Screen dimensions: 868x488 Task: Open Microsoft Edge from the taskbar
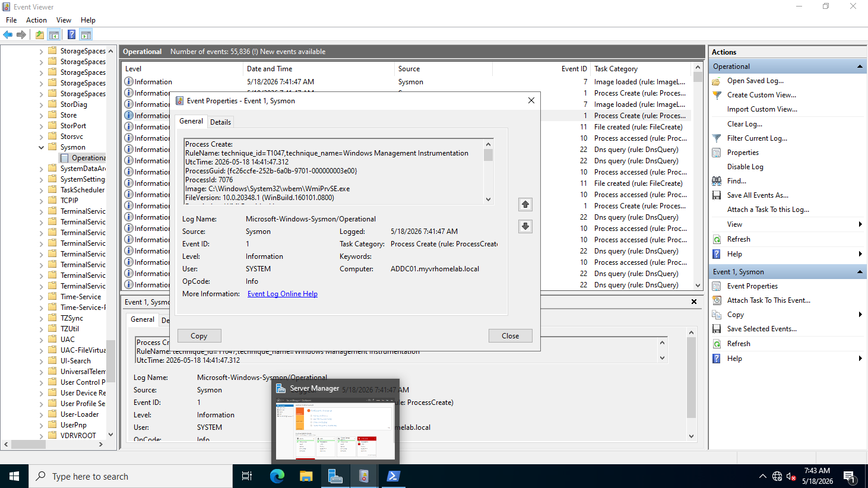(277, 476)
